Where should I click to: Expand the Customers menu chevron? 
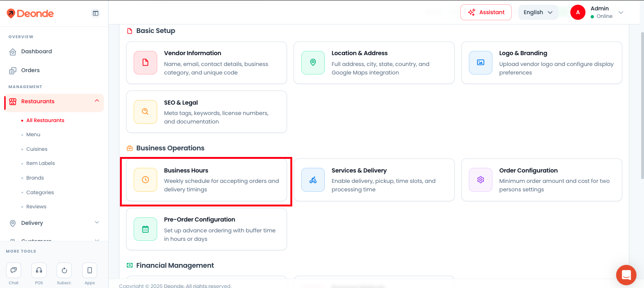pyautogui.click(x=97, y=240)
